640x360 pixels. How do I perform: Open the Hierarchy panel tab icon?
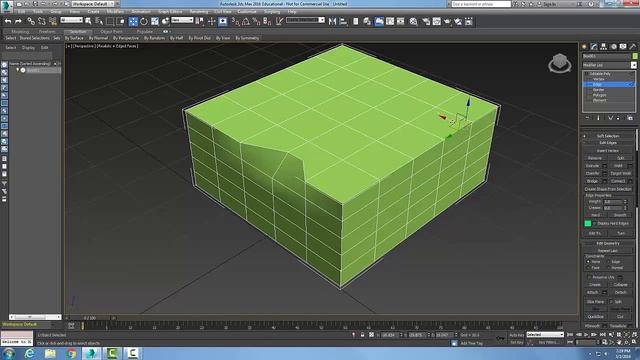pyautogui.click(x=604, y=47)
